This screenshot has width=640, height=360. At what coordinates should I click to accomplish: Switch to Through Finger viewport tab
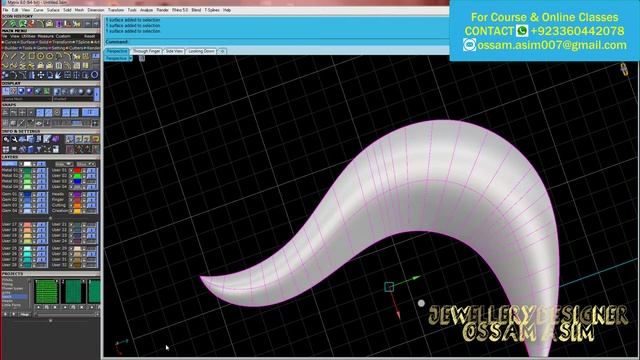pyautogui.click(x=147, y=51)
